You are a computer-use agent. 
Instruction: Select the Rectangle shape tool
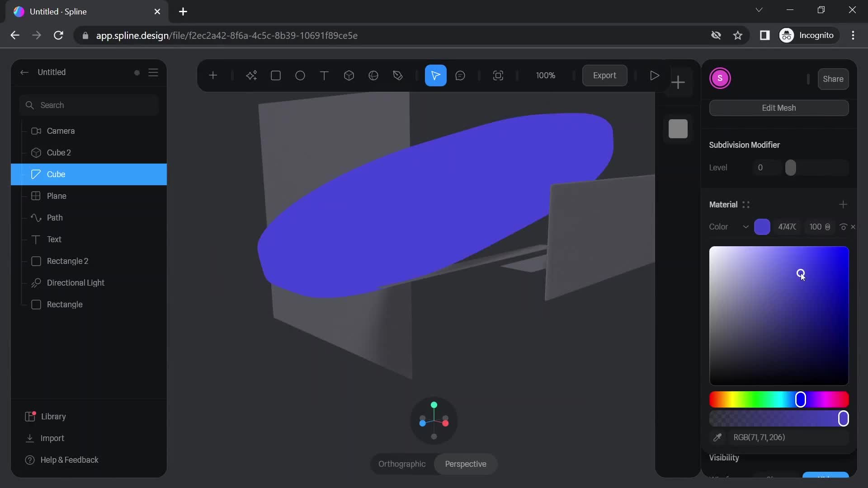click(275, 75)
